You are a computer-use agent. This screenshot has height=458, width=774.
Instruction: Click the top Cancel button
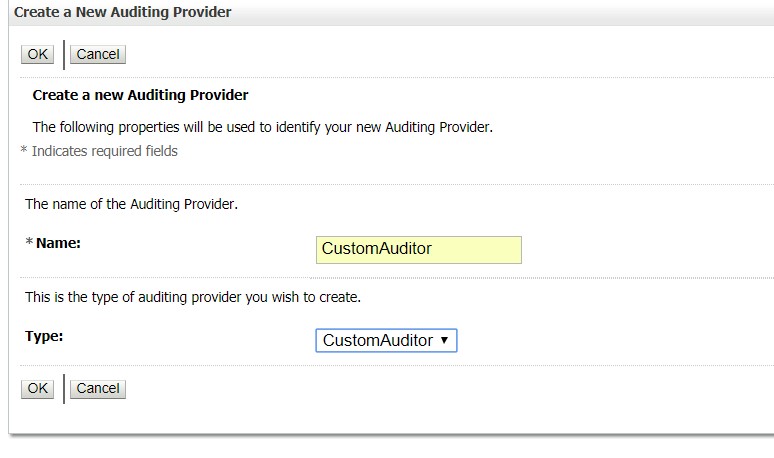98,55
